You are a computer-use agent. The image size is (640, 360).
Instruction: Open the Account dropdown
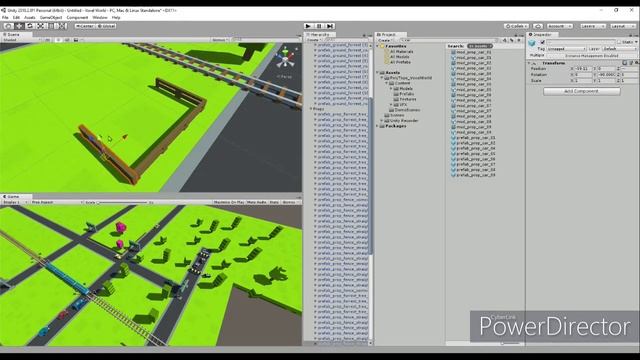[560, 26]
